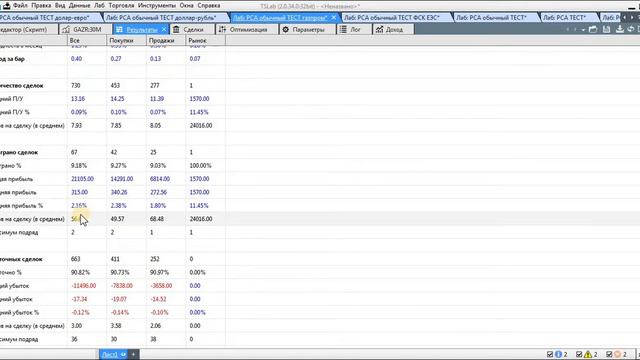Image resolution: width=640 pixels, height=360 pixels.
Task: Click the list icon on Лог tab
Action: pos(343,29)
